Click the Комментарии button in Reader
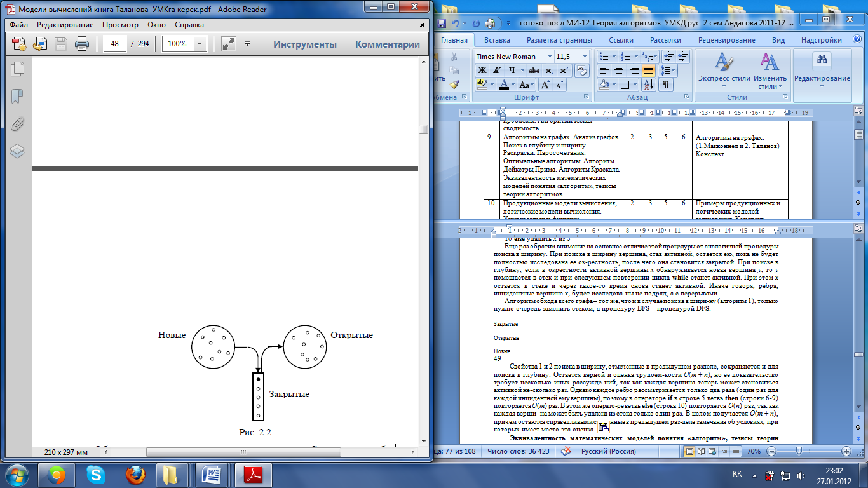The width and height of the screenshot is (868, 488). [x=388, y=44]
